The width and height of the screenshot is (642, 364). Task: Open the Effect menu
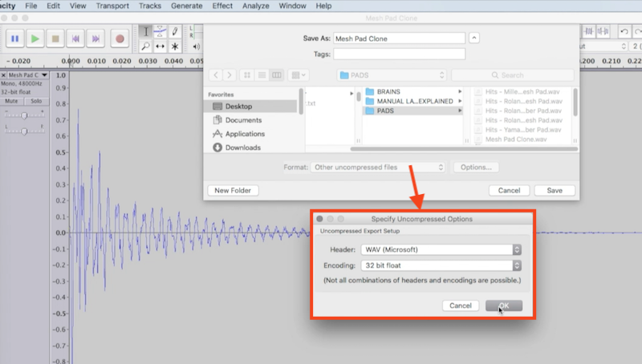[222, 6]
